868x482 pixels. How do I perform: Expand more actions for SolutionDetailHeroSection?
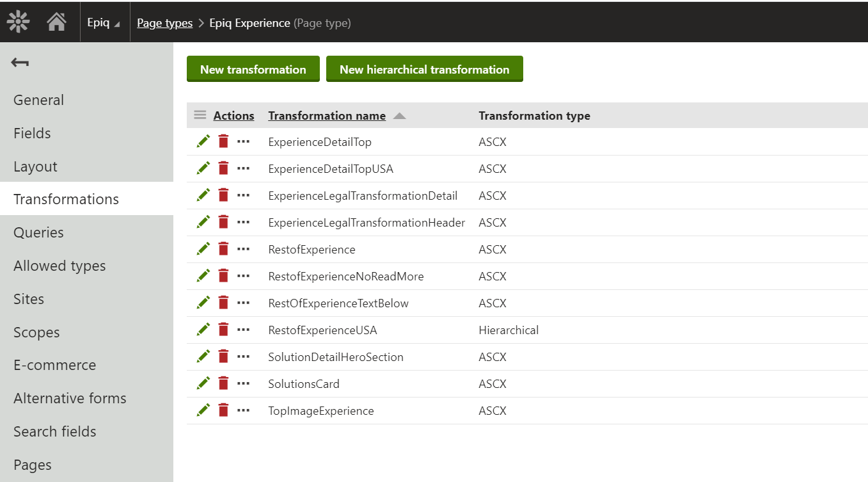tap(243, 357)
